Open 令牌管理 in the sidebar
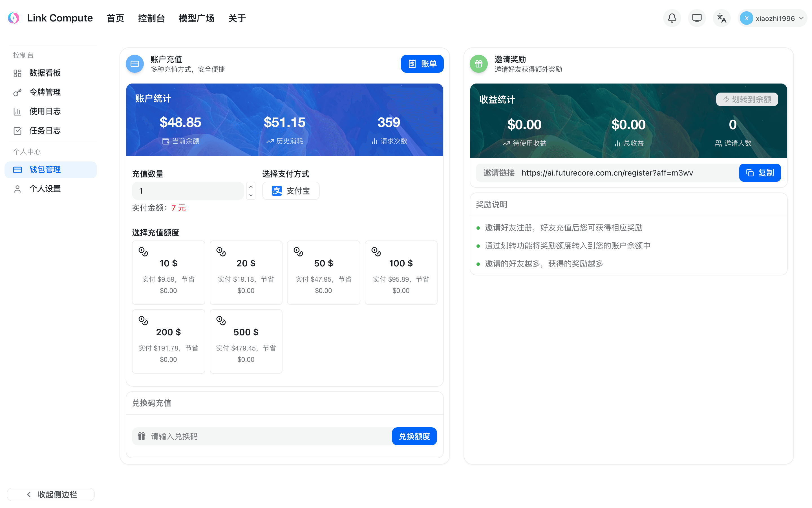Image resolution: width=812 pixels, height=508 pixels. pos(51,92)
